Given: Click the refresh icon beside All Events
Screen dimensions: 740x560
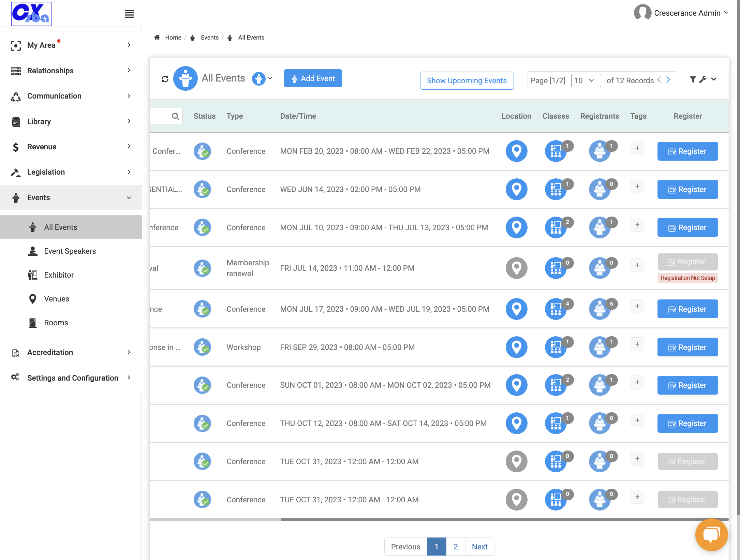Looking at the screenshot, I should (165, 79).
